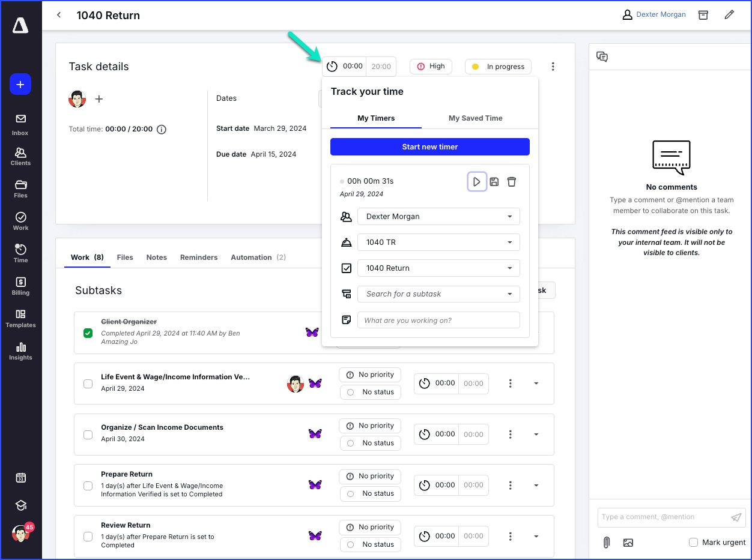Open the Notes tab
This screenshot has height=560, width=752.
coord(157,257)
